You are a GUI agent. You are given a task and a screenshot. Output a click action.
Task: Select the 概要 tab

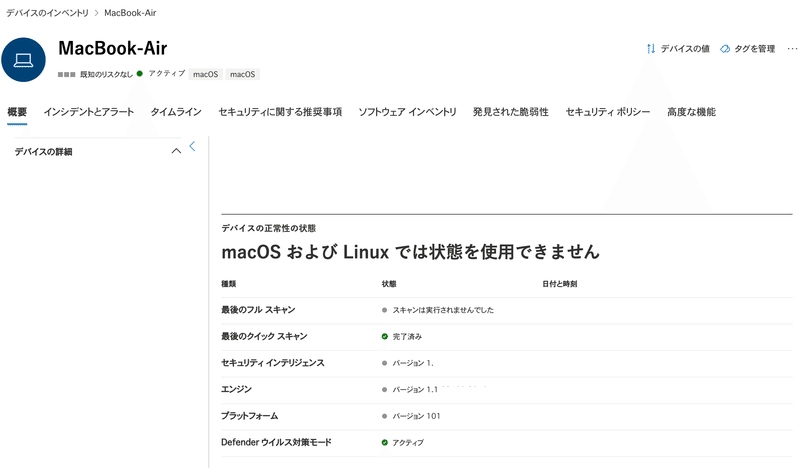click(x=17, y=112)
